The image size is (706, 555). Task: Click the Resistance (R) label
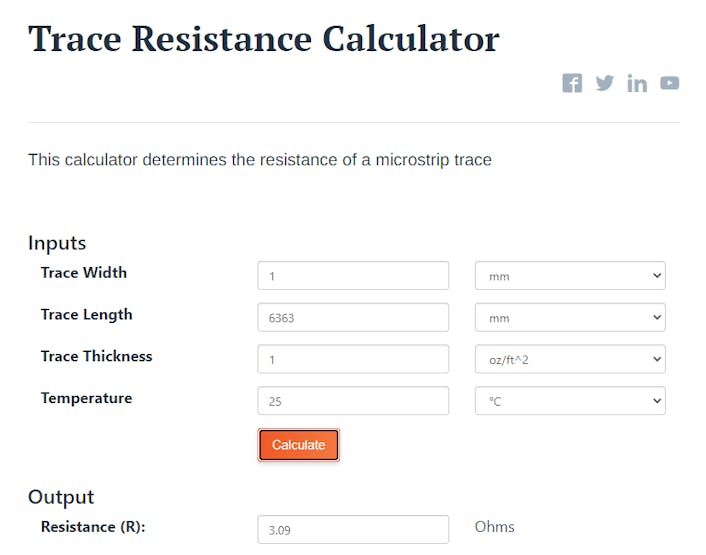(x=93, y=527)
